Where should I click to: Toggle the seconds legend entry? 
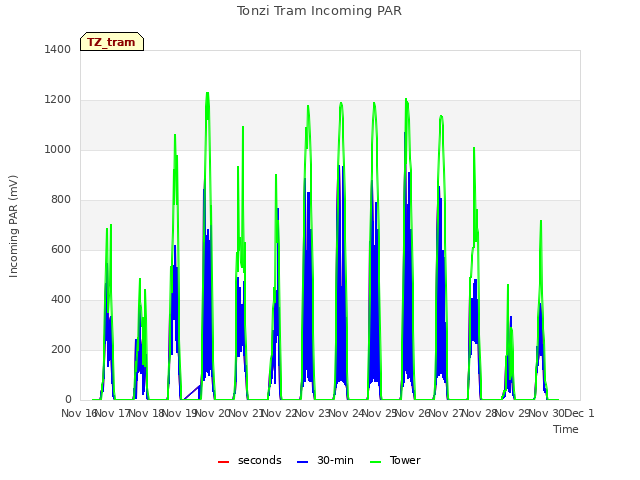click(x=249, y=460)
